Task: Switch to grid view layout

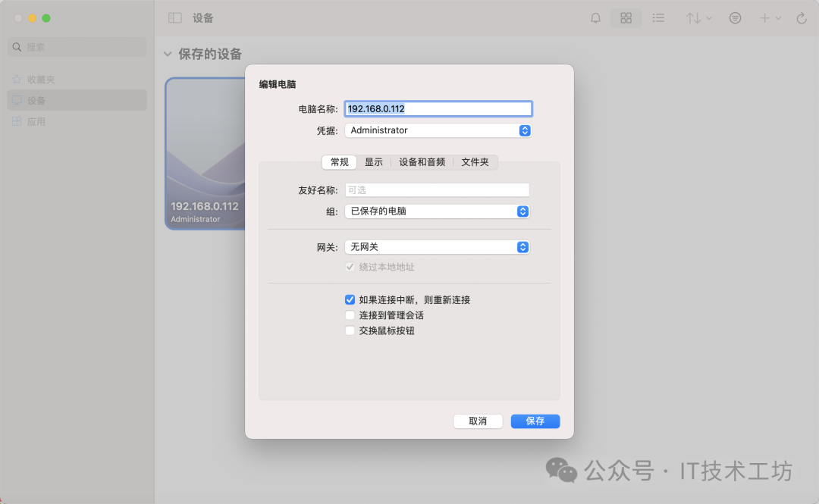Action: [x=626, y=17]
